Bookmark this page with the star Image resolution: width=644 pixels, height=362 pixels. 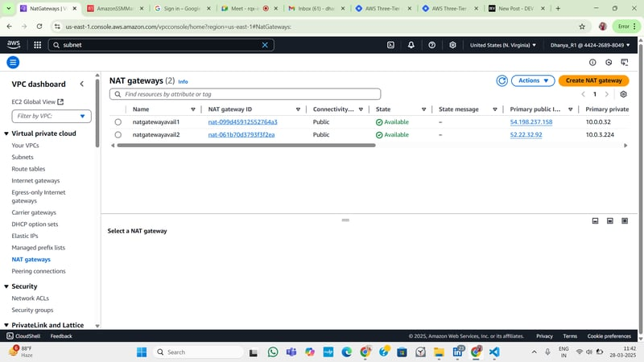582,27
